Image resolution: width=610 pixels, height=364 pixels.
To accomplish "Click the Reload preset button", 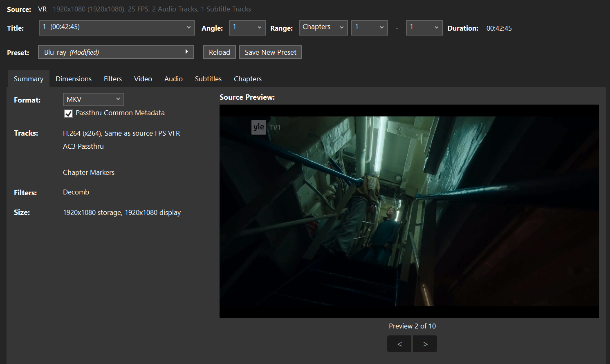I will click(220, 52).
